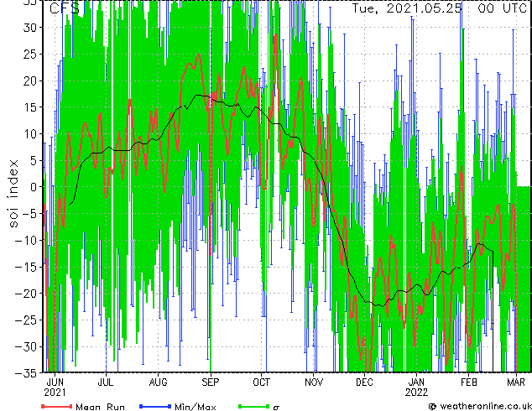
Task: Click the Mean Run legend text
Action: coord(101,407)
